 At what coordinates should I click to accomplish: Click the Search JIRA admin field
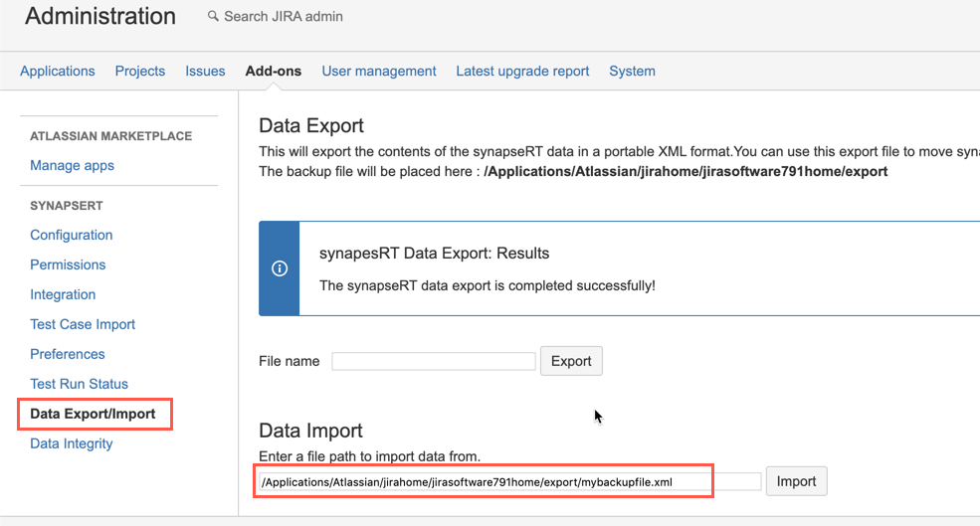tap(284, 17)
